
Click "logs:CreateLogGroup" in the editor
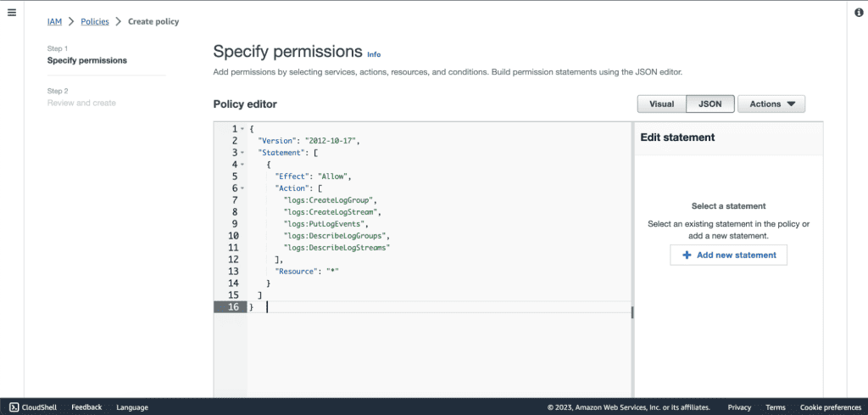point(330,200)
